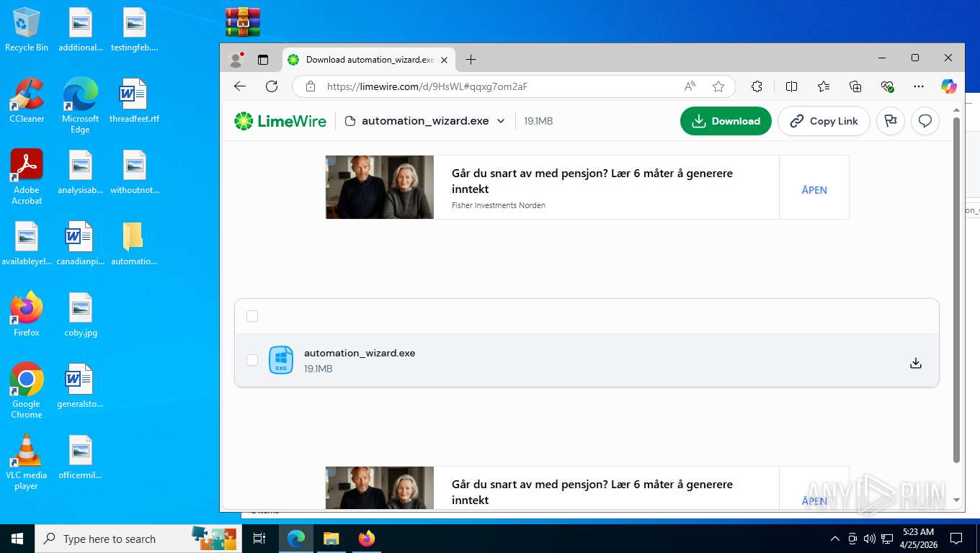980x553 pixels.
Task: Select the automatio... folder on desktop
Action: pyautogui.click(x=134, y=243)
